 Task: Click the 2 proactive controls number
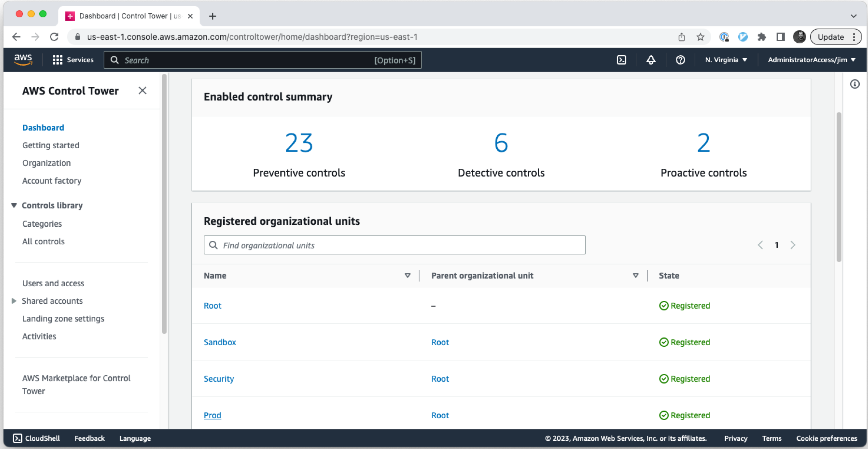(703, 143)
